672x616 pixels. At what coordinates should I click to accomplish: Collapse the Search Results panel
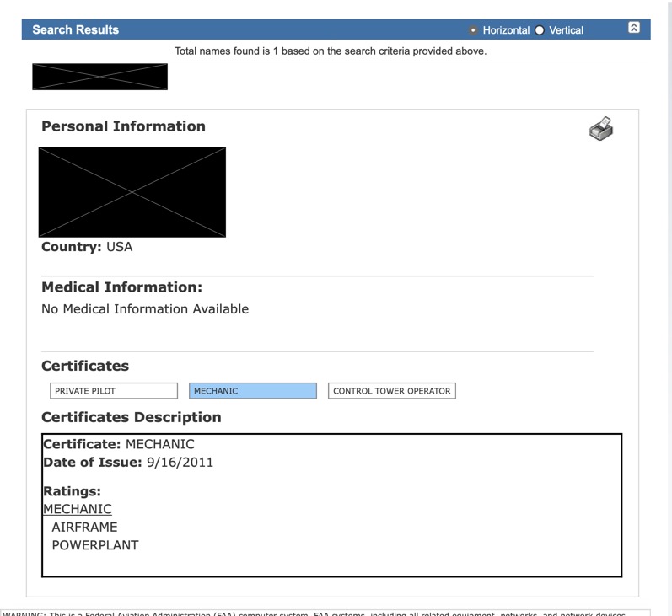coord(634,28)
